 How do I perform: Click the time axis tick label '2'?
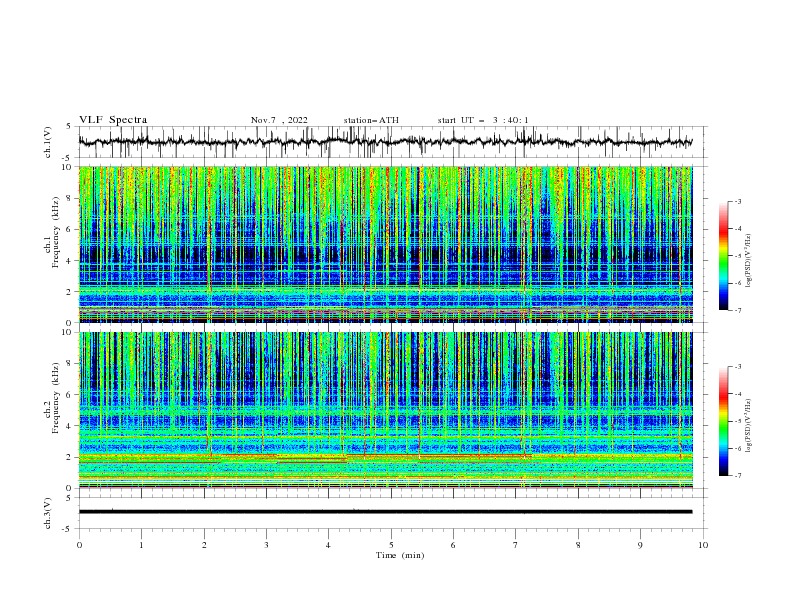click(x=204, y=545)
